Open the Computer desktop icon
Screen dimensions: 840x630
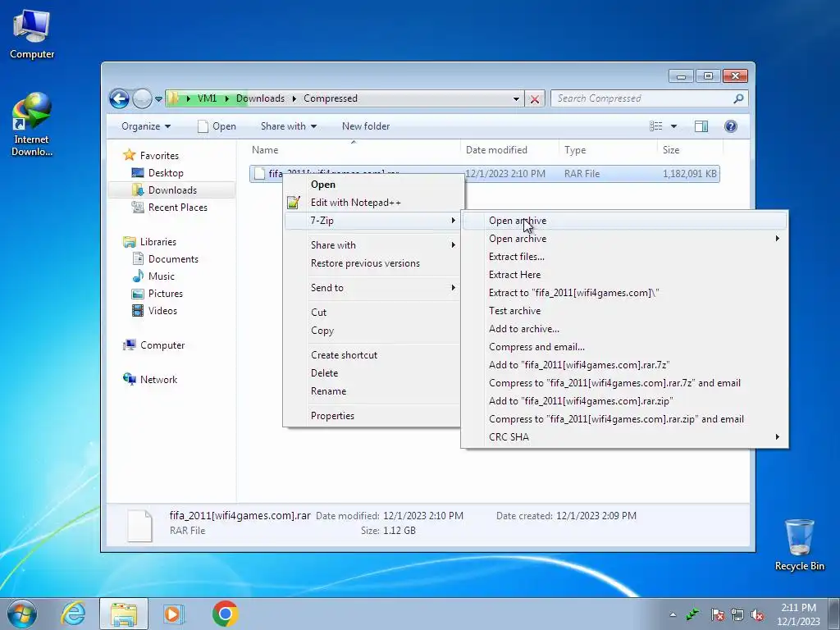[x=32, y=34]
